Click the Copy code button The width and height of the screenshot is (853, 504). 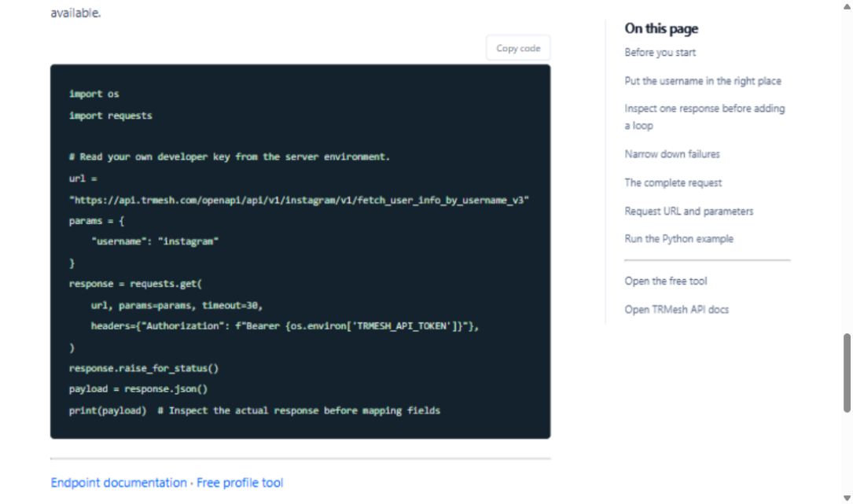coord(518,49)
